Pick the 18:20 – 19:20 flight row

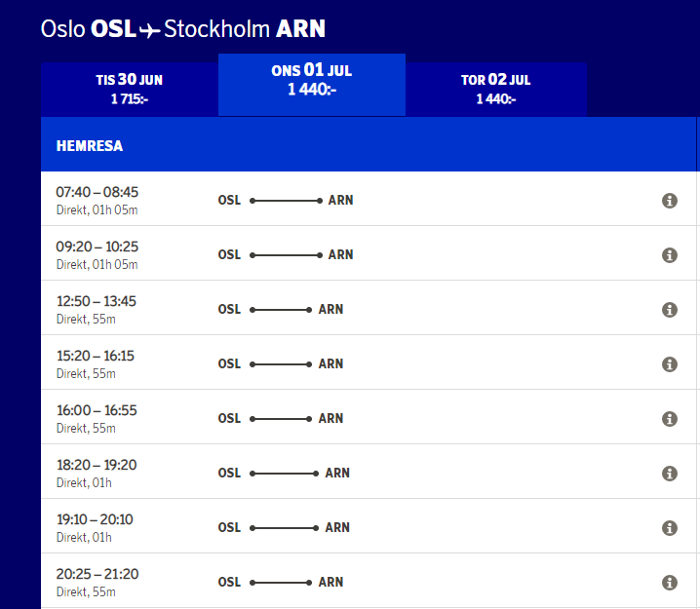pyautogui.click(x=97, y=465)
